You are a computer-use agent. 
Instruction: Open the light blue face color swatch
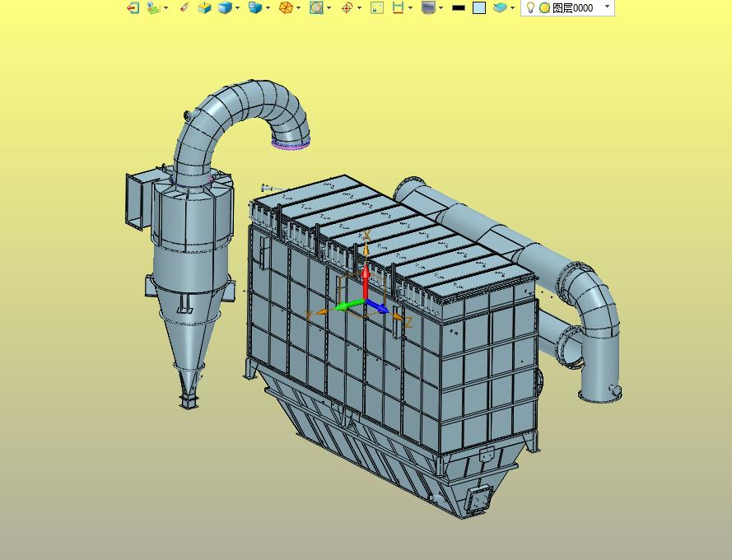coord(479,8)
